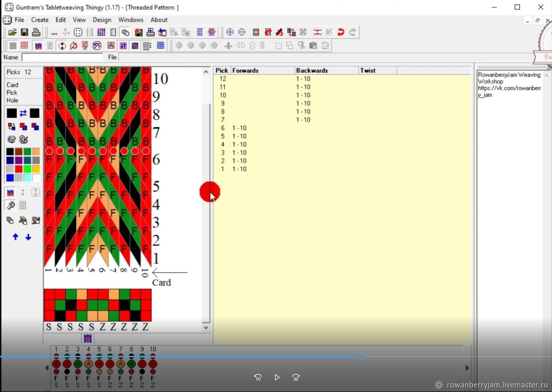Toggle the boxed letter A button
The image size is (552, 392).
pyautogui.click(x=111, y=46)
